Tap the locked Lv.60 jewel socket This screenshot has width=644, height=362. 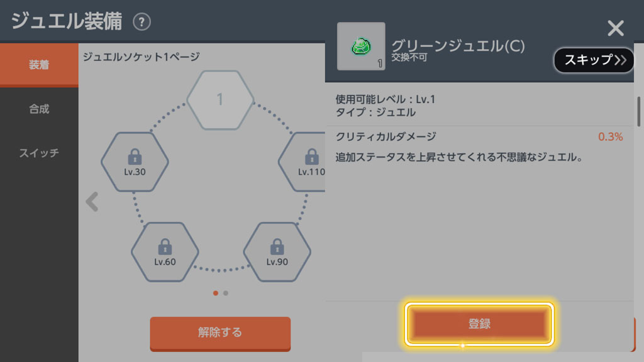click(x=165, y=251)
